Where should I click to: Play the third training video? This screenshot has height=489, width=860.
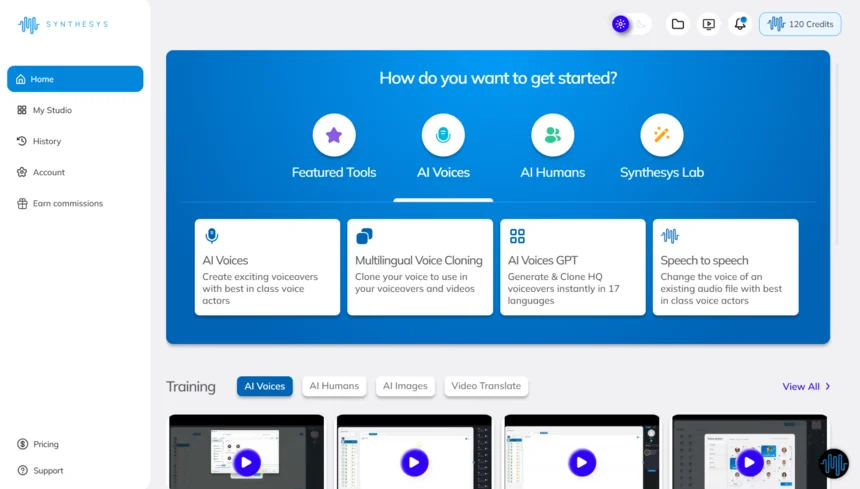(582, 463)
